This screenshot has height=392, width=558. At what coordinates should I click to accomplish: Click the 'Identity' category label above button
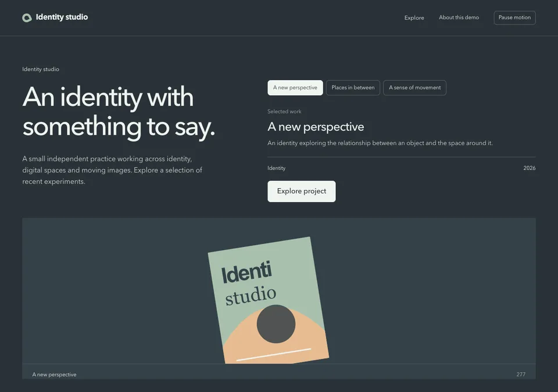[277, 168]
